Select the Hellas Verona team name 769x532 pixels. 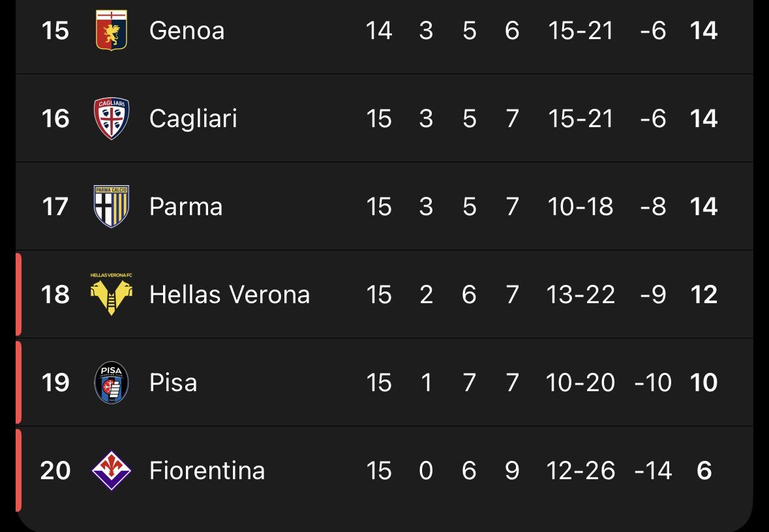[230, 295]
